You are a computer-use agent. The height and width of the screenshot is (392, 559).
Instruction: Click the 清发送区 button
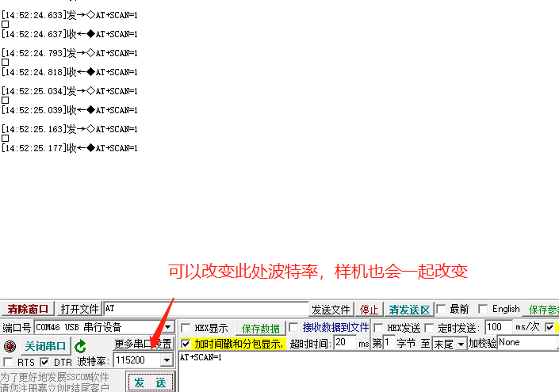coord(409,310)
